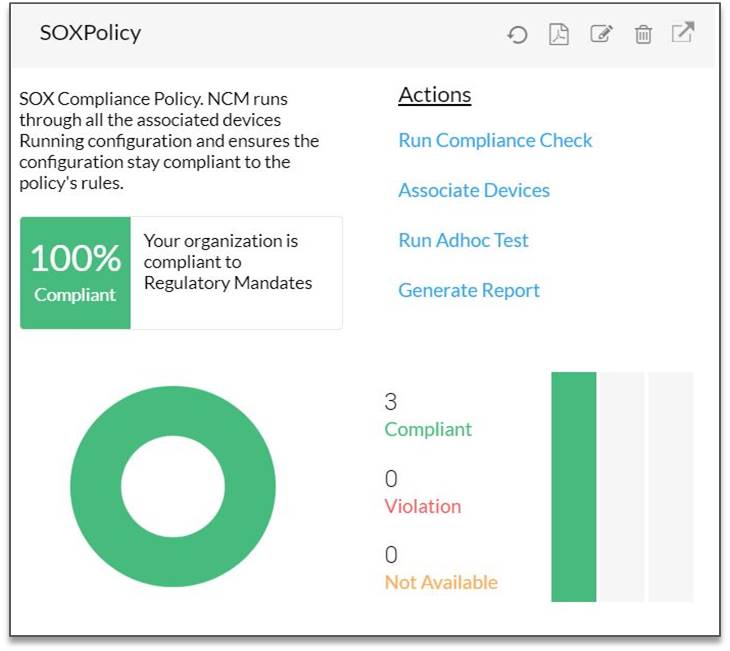Viewport: 730px width, 651px height.
Task: Delete the SOXPolicy with trash icon
Action: pos(643,34)
